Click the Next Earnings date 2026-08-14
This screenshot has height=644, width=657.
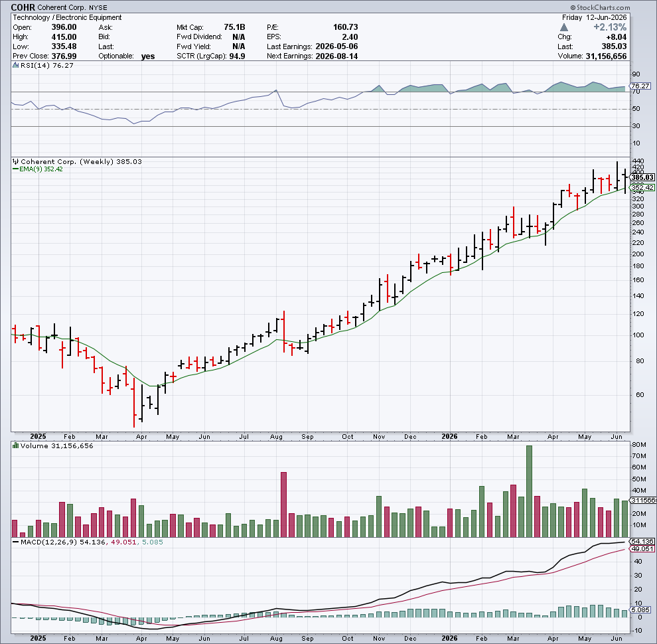[336, 56]
